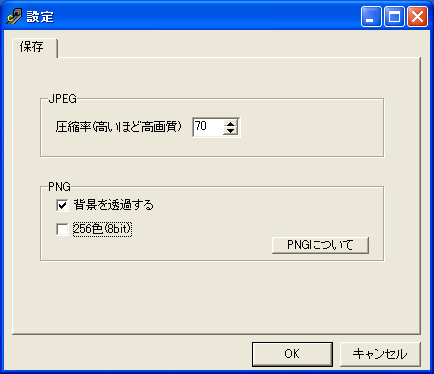
Task: Click the JPEG compression value field showing 70
Action: point(208,127)
